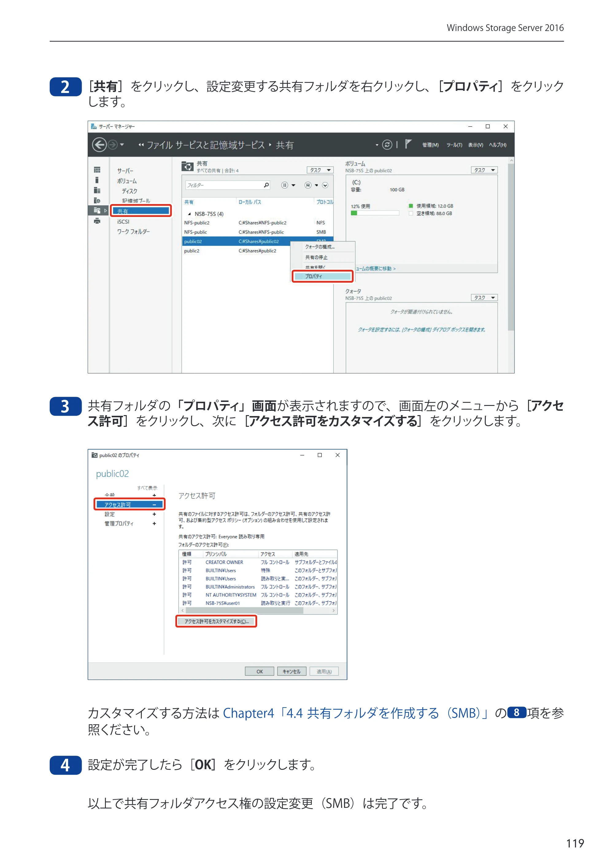Select アクセス許可 in properties menu
Image resolution: width=614 pixels, height=868 pixels.
coord(129,504)
